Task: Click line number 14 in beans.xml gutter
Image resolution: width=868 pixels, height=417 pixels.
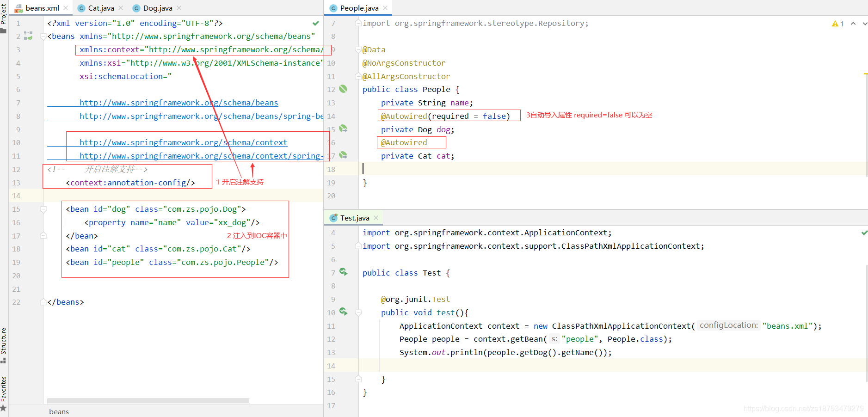Action: pos(16,196)
